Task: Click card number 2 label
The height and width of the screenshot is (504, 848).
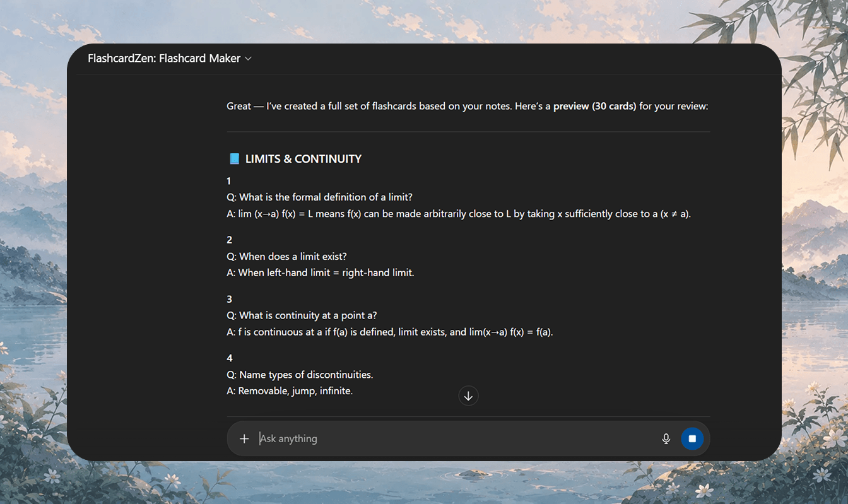Action: click(230, 240)
